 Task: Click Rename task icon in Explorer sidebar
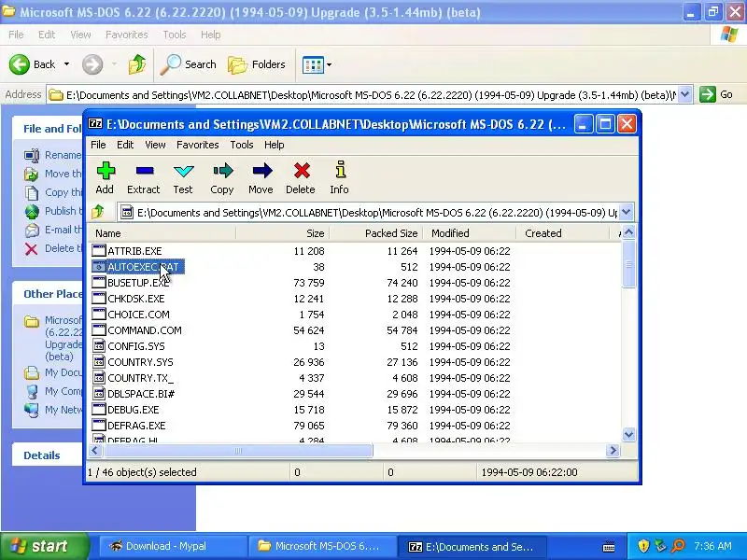click(x=32, y=155)
